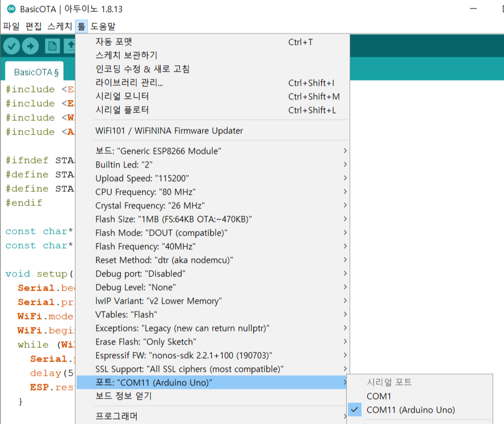Expand Reset Method: dtr submenu
The width and height of the screenshot is (504, 424).
[x=212, y=260]
